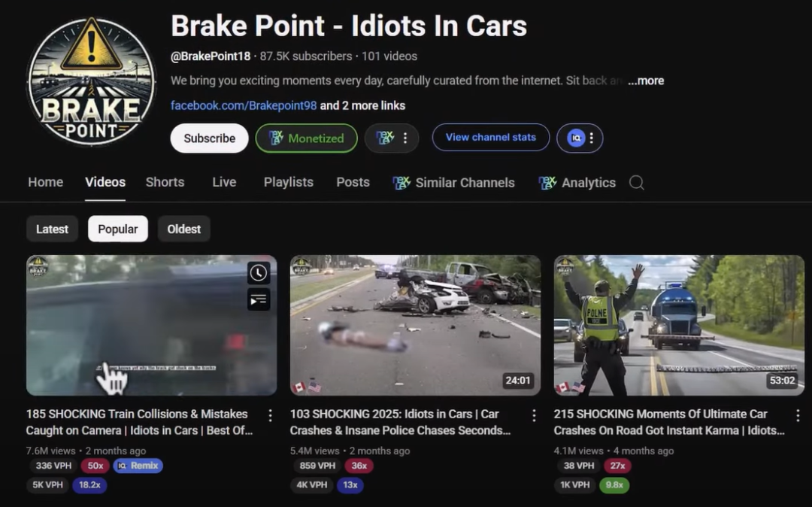Expand channel description with ...more

646,80
